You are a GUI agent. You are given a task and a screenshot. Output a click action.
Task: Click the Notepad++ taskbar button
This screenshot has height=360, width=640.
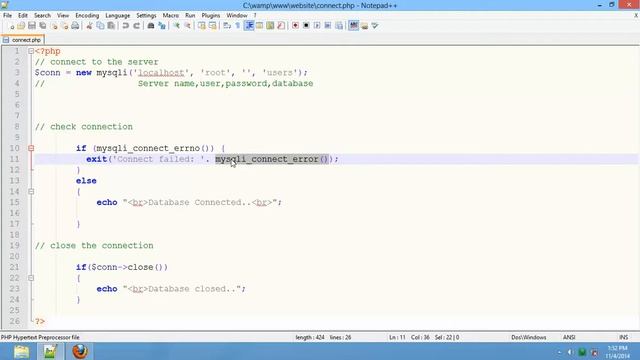point(50,351)
